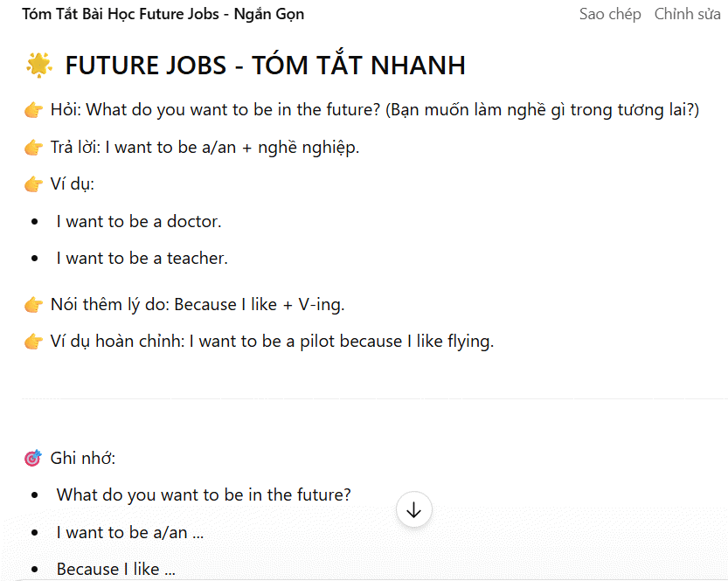The image size is (728, 581).
Task: Click the pointing hand emoji next to Hỏi
Action: click(34, 110)
